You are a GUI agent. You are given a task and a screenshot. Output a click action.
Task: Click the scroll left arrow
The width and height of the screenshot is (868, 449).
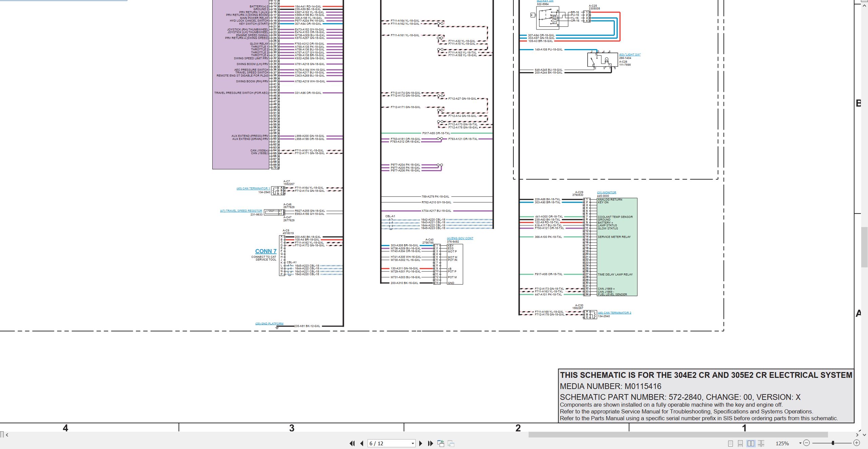(x=7, y=434)
